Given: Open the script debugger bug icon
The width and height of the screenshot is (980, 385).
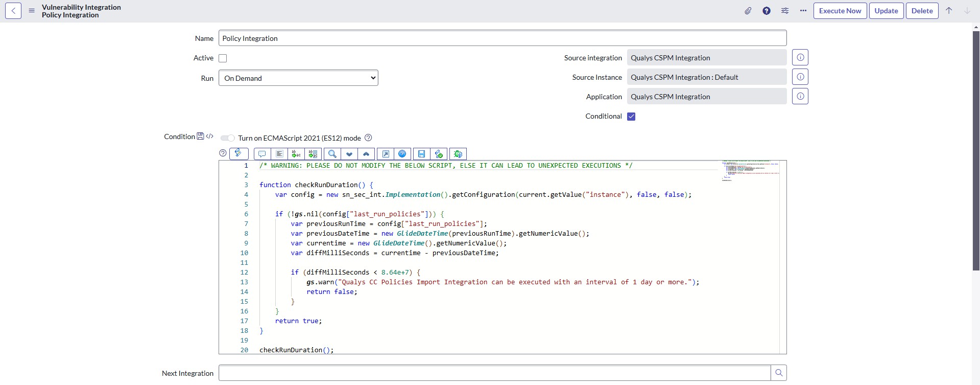Looking at the screenshot, I should (458, 154).
